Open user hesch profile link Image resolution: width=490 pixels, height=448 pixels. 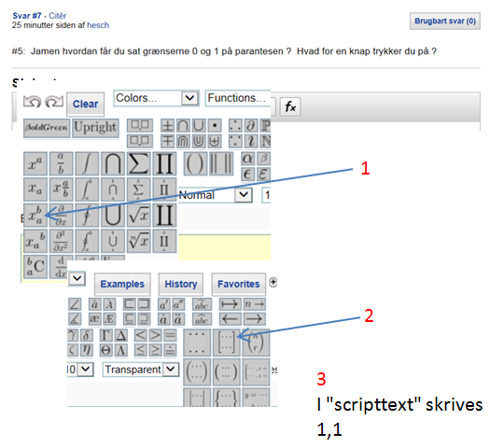tap(98, 25)
